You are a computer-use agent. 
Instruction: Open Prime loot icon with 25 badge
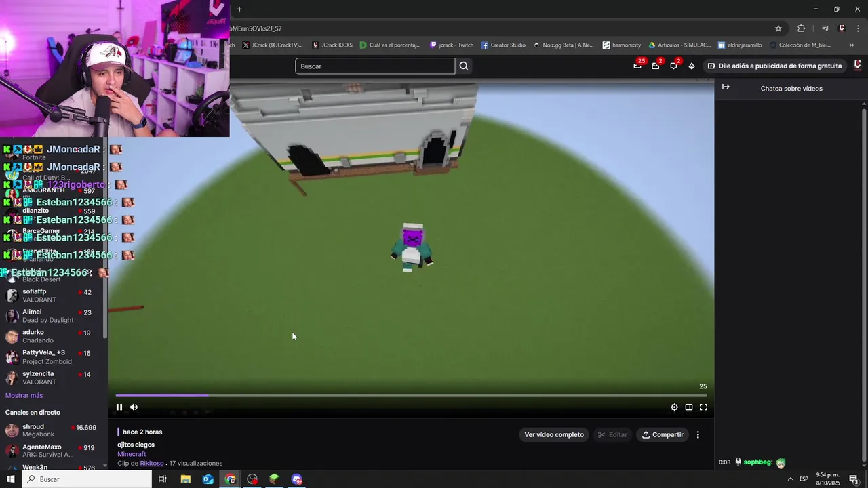tap(638, 65)
